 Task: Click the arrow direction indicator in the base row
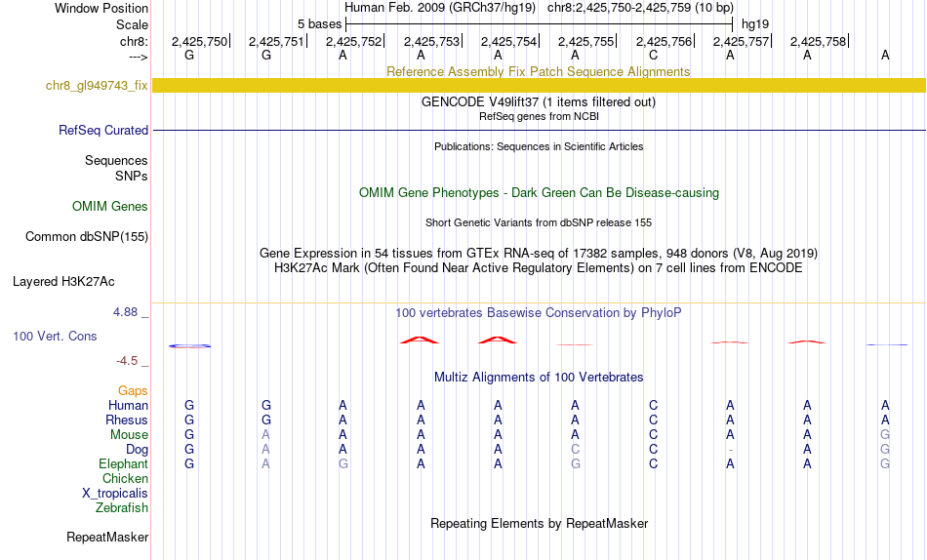pyautogui.click(x=138, y=57)
